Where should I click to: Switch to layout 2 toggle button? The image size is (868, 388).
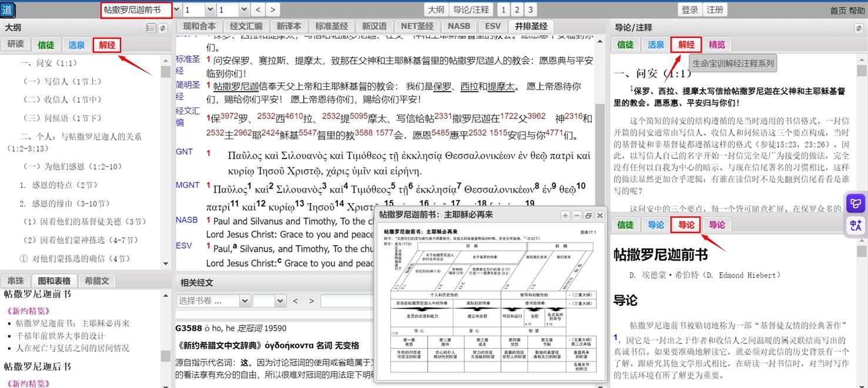517,10
